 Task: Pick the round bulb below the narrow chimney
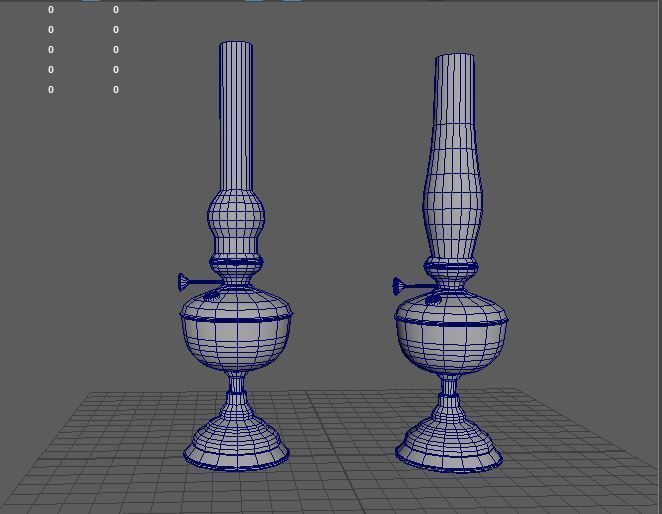(236, 216)
